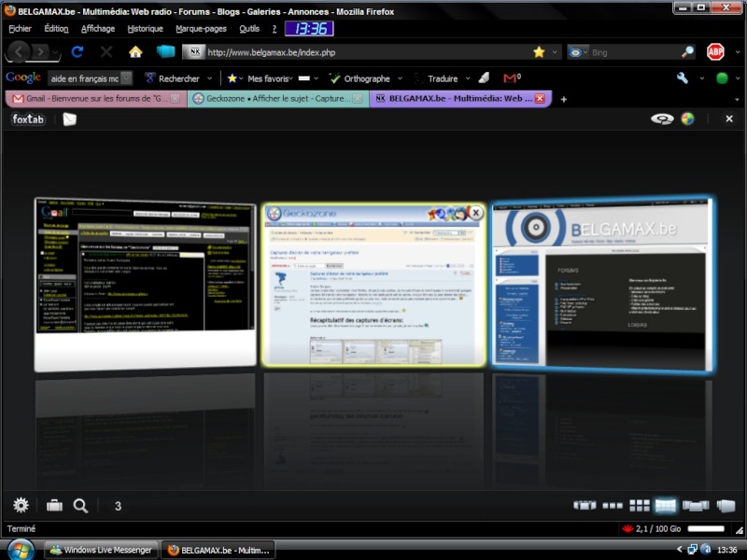This screenshot has width=747, height=560.
Task: Click the foxtab logo
Action: [x=28, y=119]
